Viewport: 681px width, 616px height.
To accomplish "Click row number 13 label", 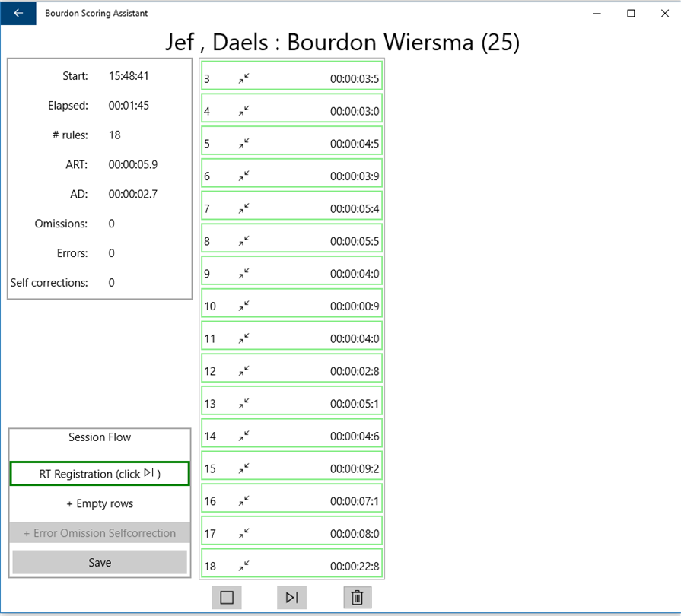I will (x=210, y=404).
